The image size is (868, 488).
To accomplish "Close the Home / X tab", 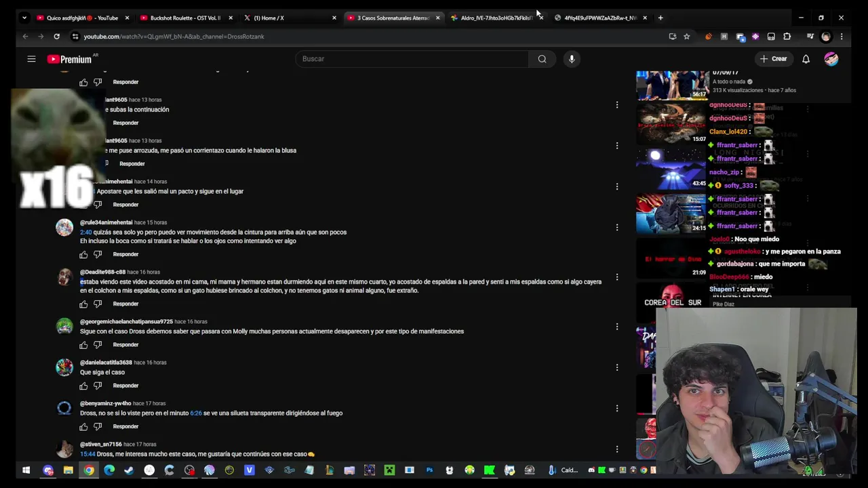I will [334, 18].
